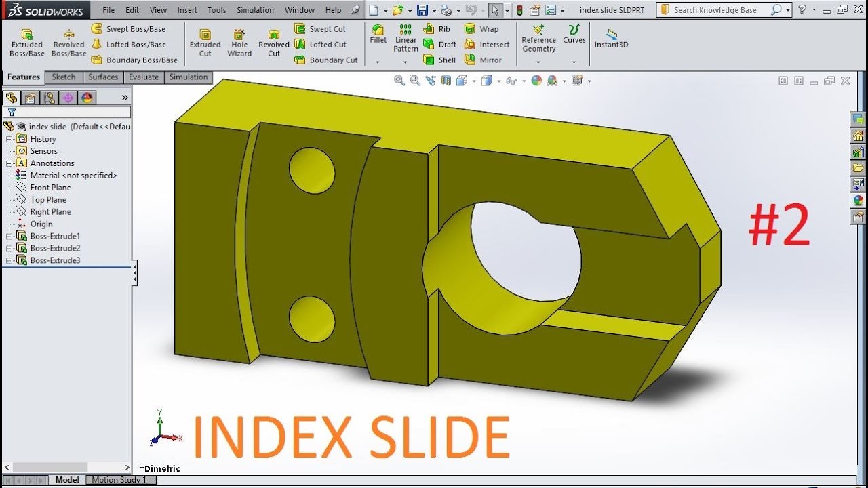Open the File menu
The height and width of the screenshot is (488, 868).
pyautogui.click(x=108, y=10)
